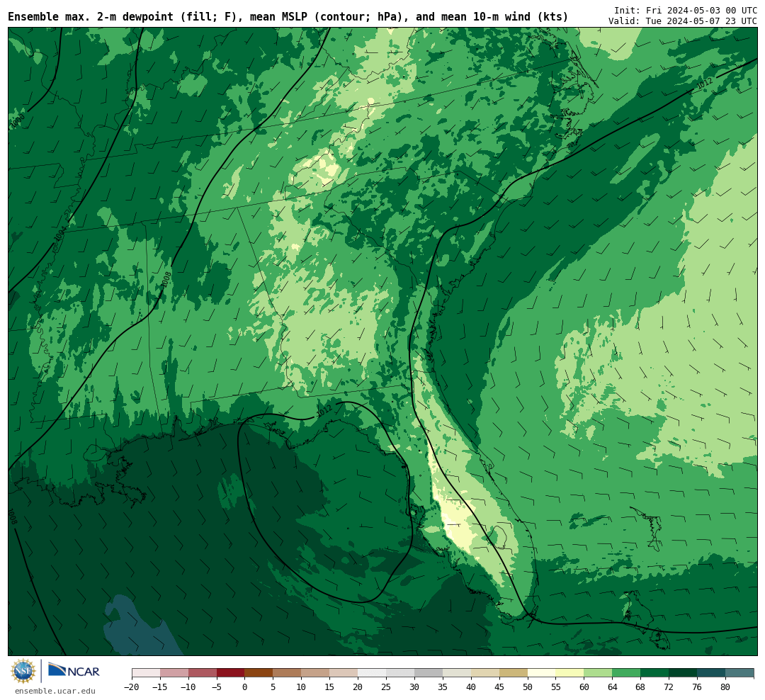Pick the 45 to 50 gold swatch
The width and height of the screenshot is (765, 700).
(513, 673)
